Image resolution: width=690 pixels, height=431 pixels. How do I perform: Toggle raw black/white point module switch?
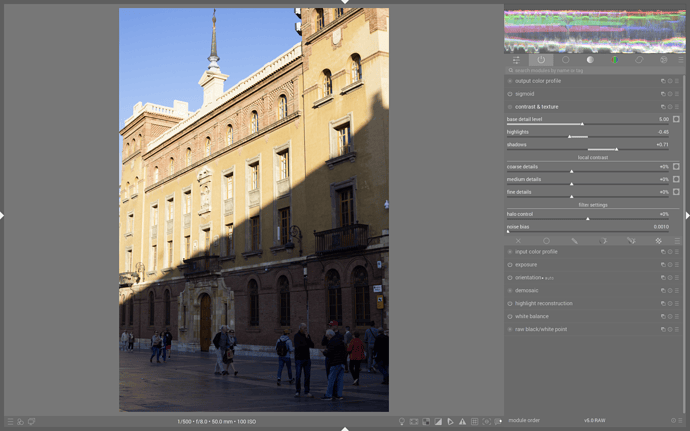click(510, 329)
